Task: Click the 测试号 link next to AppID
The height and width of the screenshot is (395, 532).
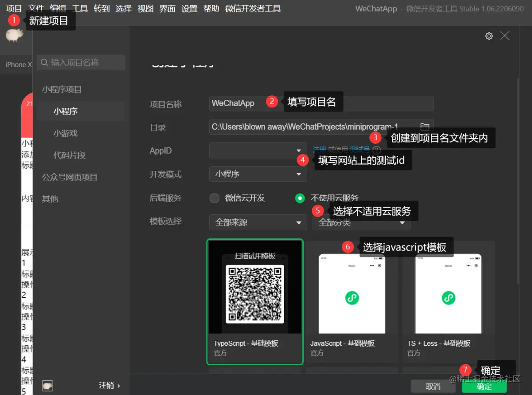Action: [360, 150]
